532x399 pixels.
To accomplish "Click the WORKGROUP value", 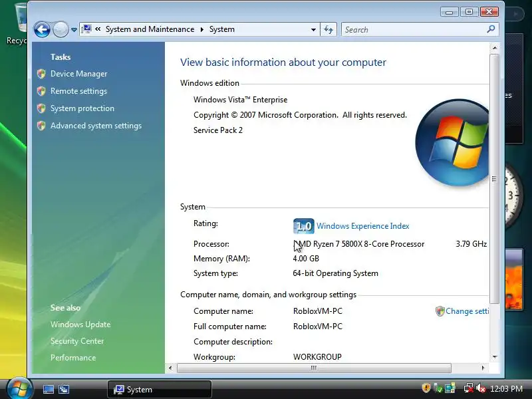I will pyautogui.click(x=317, y=357).
